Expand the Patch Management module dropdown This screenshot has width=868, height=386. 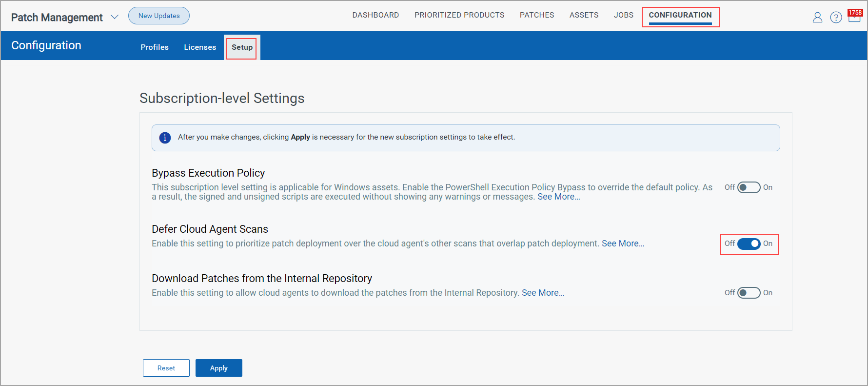[x=115, y=17]
